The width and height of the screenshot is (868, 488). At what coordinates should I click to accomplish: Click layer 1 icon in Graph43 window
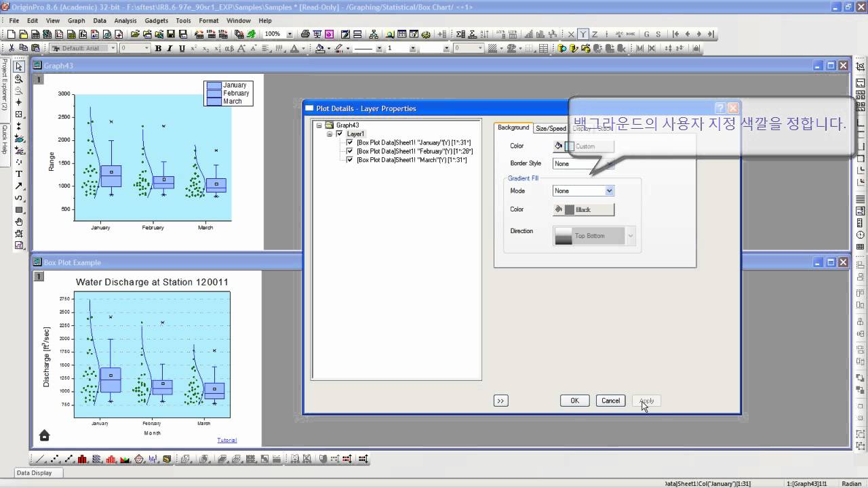tap(39, 79)
